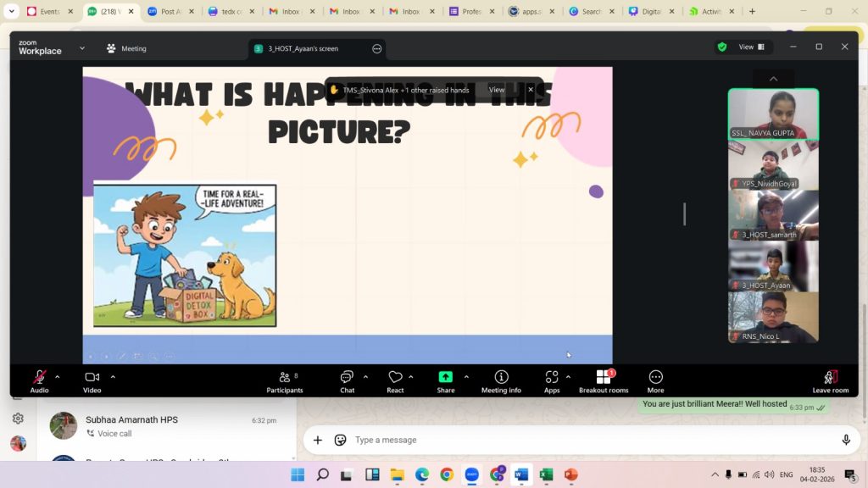Switch to the Meeting tab
The width and height of the screenshot is (868, 488).
[x=125, y=48]
